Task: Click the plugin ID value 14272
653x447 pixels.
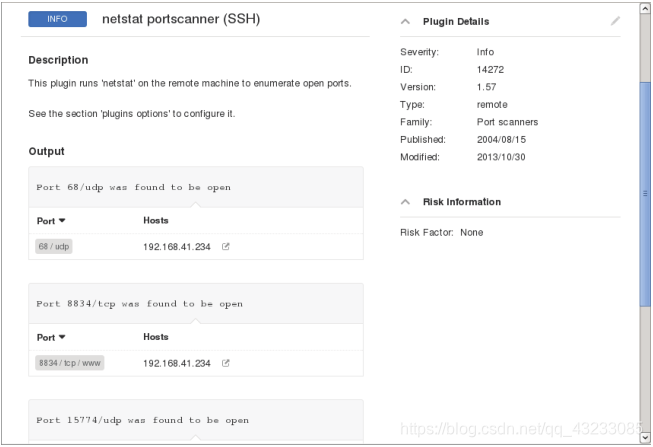Action: [490, 70]
